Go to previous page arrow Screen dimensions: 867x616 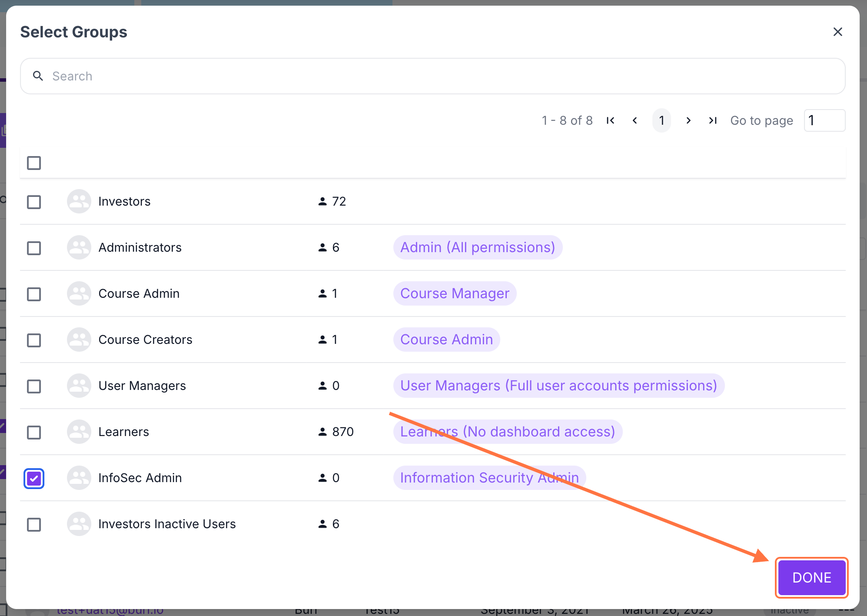635,120
